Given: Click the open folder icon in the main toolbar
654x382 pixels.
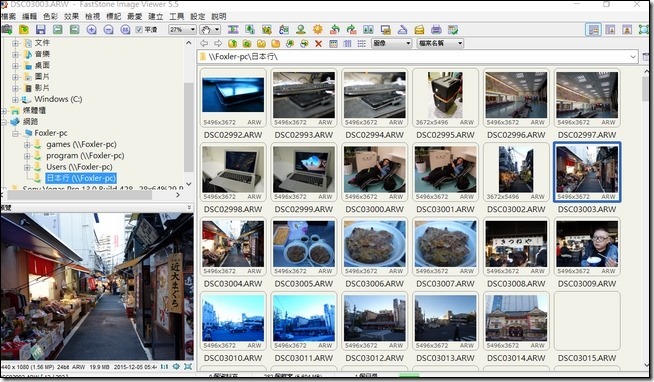Looking at the screenshot, I should (24, 30).
